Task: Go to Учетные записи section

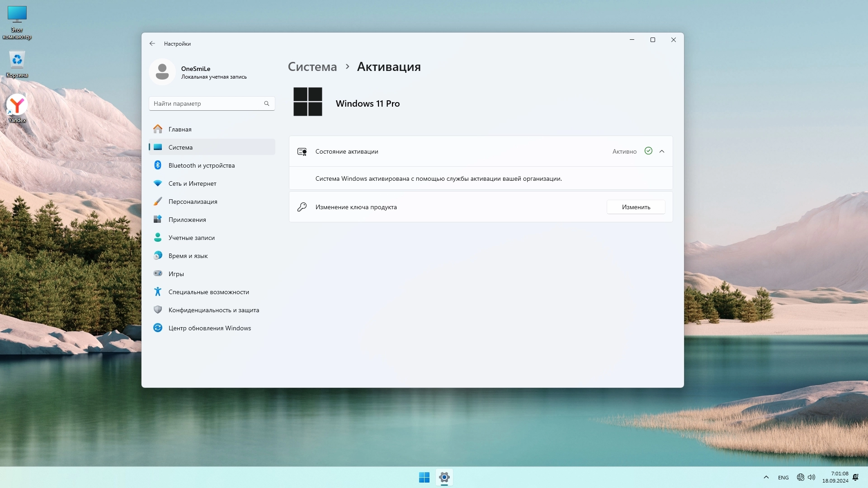Action: pos(191,238)
